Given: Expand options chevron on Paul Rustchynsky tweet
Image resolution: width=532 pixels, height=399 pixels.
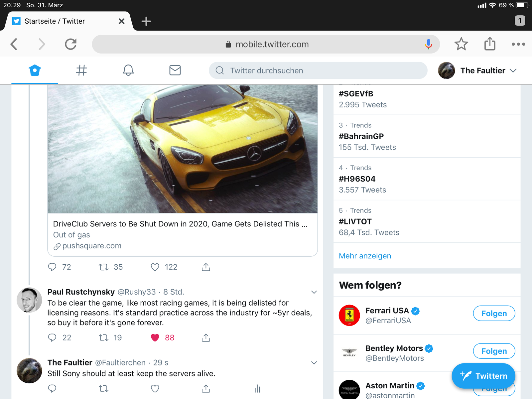Looking at the screenshot, I should 314,292.
